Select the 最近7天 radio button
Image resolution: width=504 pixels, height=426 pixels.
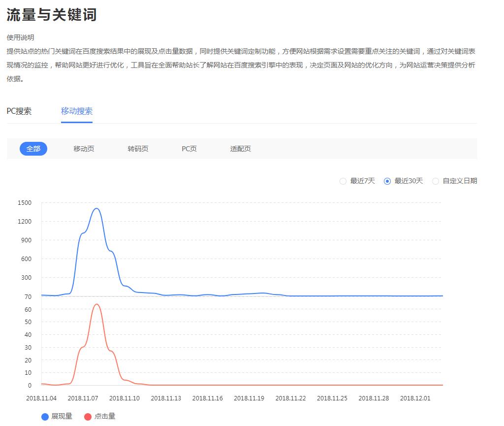click(343, 181)
